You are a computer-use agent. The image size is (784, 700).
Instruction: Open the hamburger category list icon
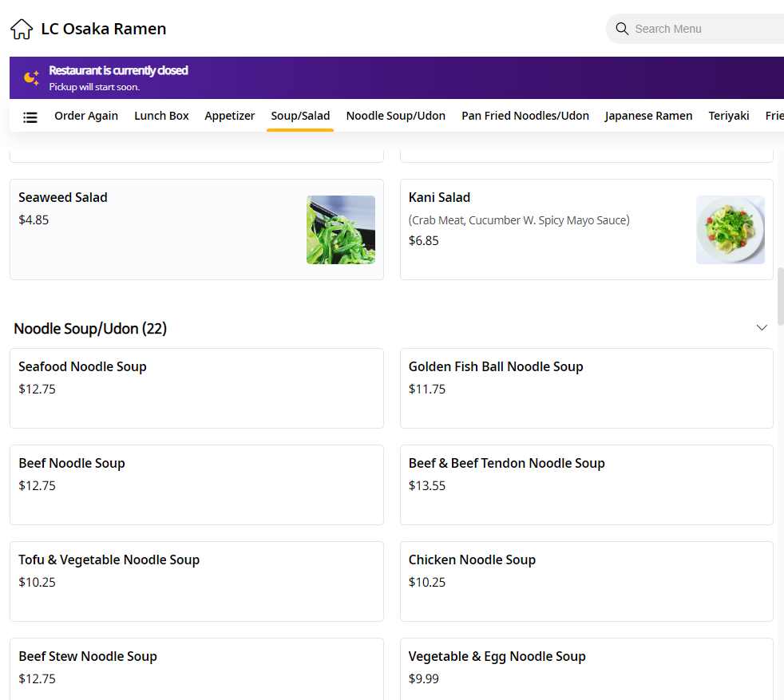coord(30,117)
